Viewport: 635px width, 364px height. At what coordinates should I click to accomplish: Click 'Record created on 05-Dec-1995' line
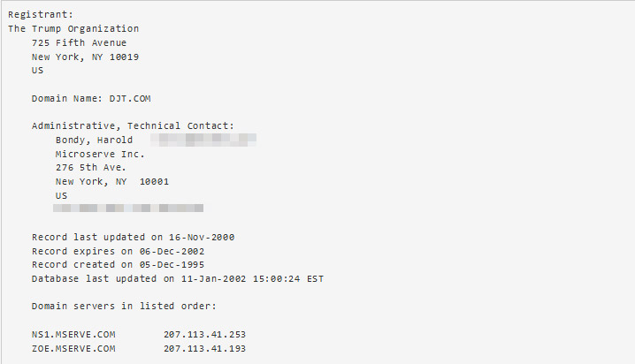coord(118,264)
